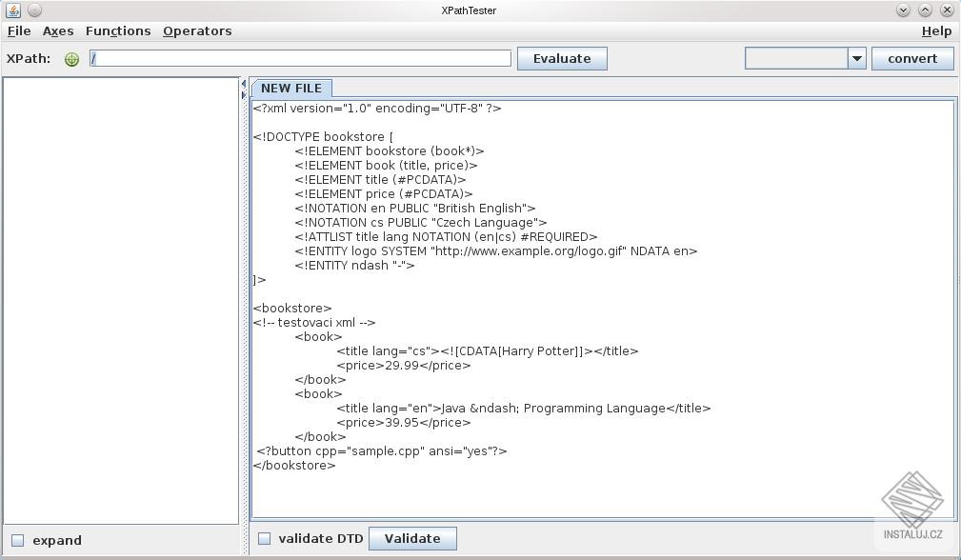Minimize the XPathTester window
This screenshot has height=560, width=961.
(x=903, y=10)
